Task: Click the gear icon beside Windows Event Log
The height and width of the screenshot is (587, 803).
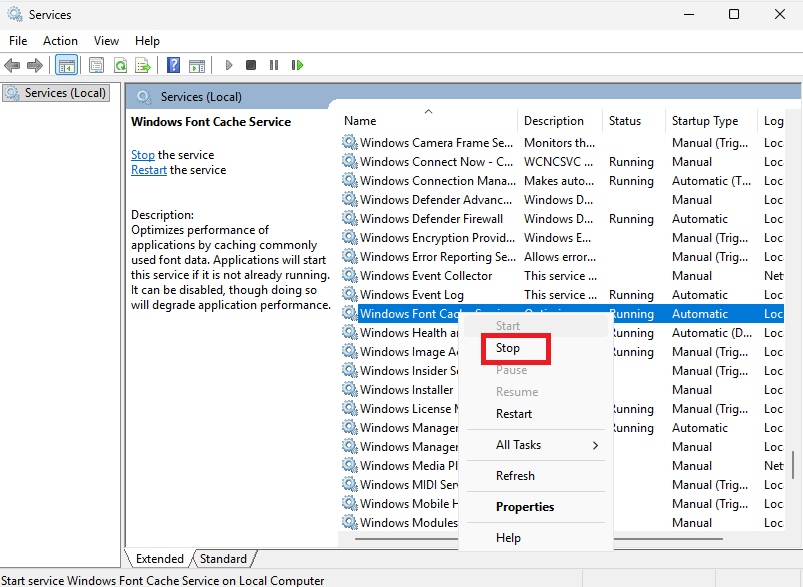Action: click(x=349, y=294)
